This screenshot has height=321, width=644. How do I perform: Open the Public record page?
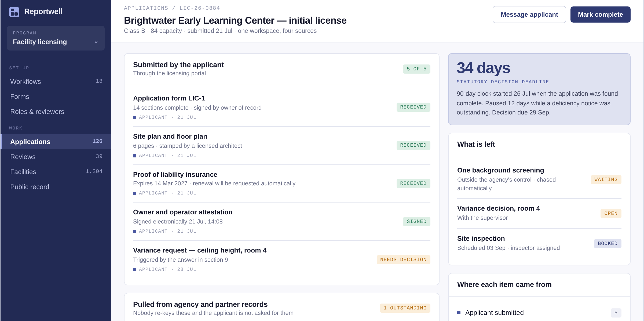coord(56,187)
